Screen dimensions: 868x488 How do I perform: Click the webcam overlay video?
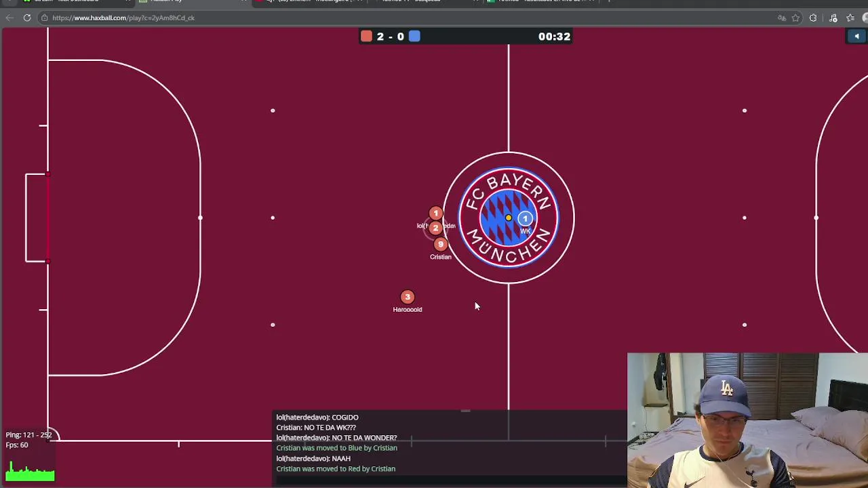(x=747, y=420)
